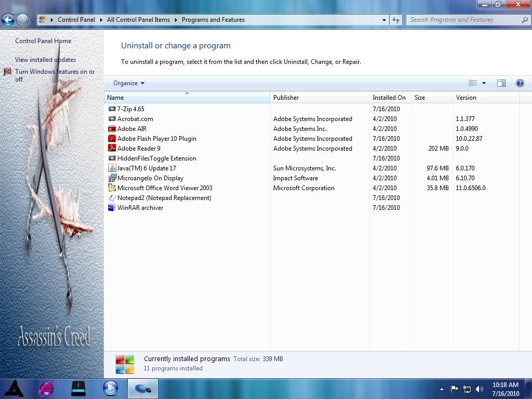Screen dimensions: 532x399
Task: Expand the arrow before Control Panel breadcrumb
Action: point(52,20)
